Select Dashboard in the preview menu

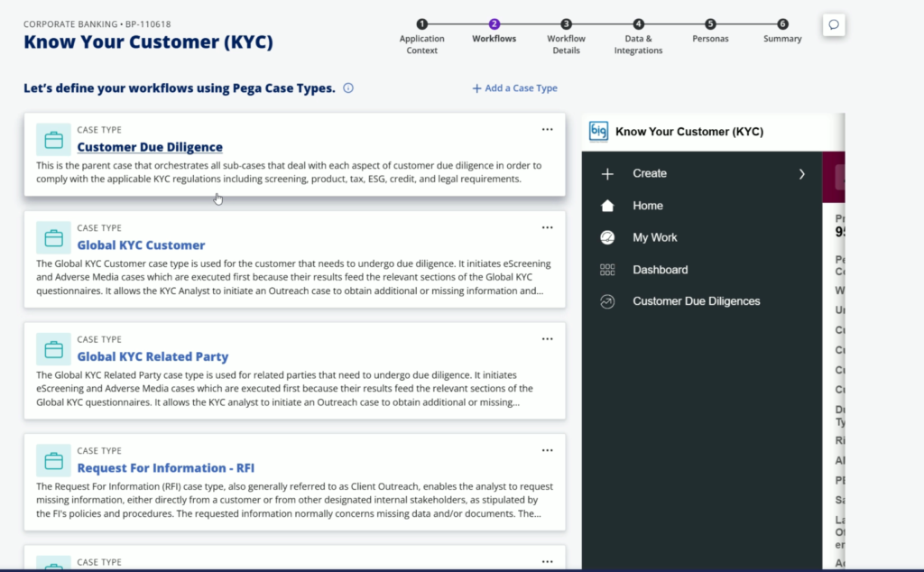pos(660,270)
